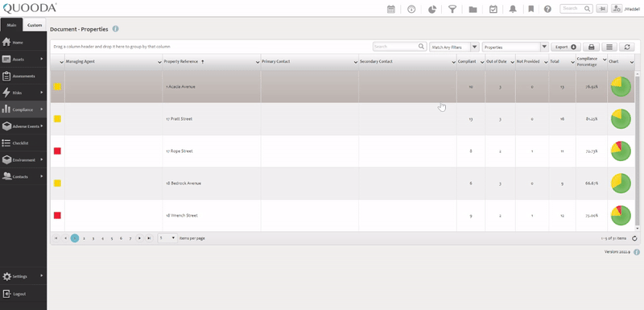644x310 pixels.
Task: Click the pager refresh icon at grid bottom
Action: (x=634, y=238)
